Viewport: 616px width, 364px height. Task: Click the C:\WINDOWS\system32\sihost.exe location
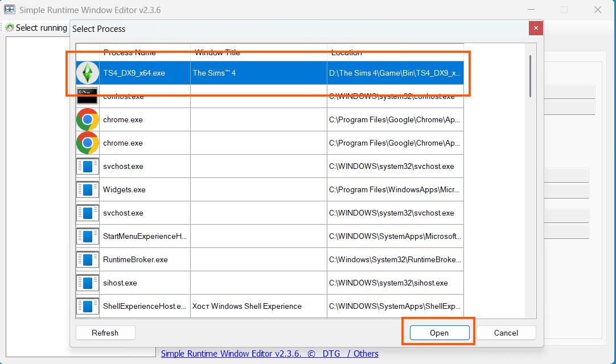(388, 283)
